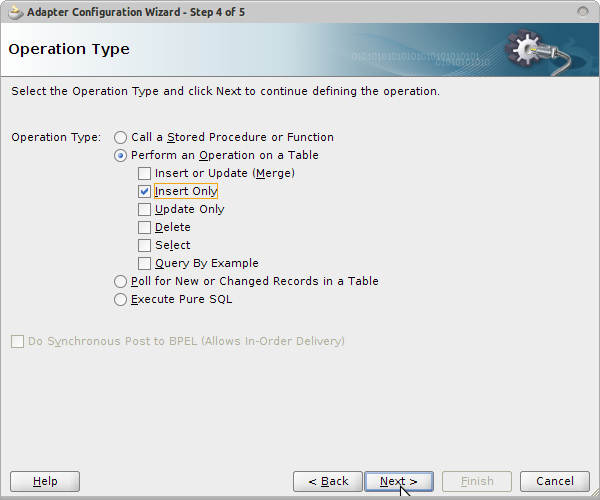This screenshot has width=600, height=500.
Task: Go back with the Back button
Action: 328,481
